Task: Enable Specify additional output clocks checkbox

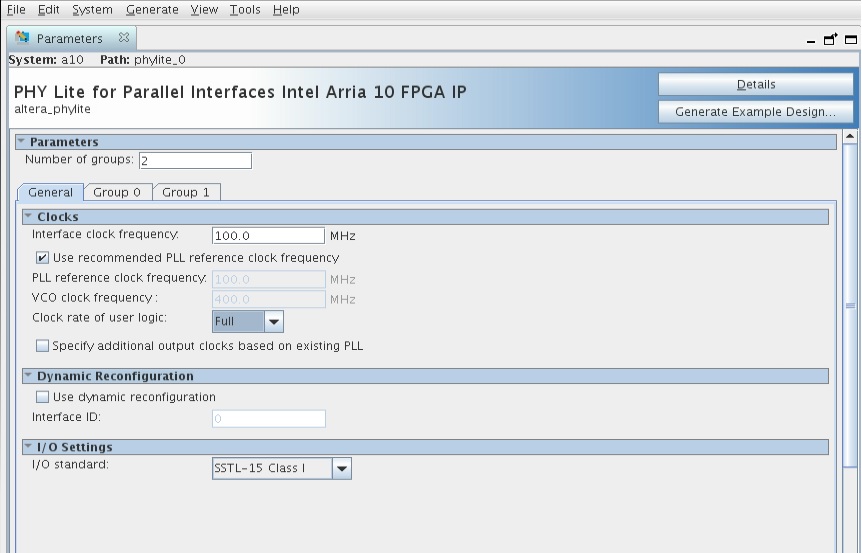Action: [43, 346]
